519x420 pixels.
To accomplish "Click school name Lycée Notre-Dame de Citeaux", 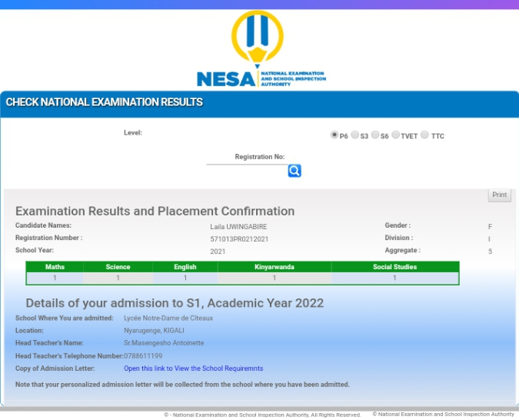I will (168, 318).
